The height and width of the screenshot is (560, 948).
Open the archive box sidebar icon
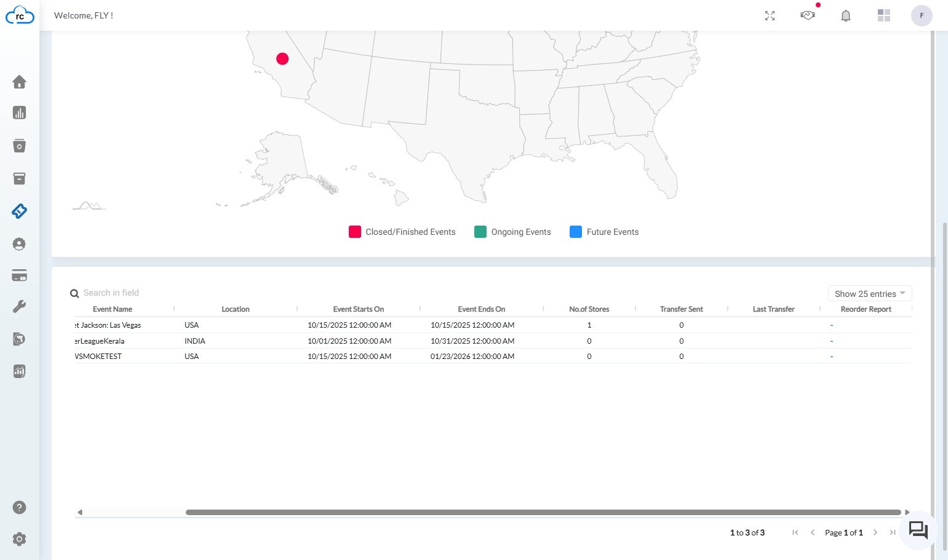point(19,178)
